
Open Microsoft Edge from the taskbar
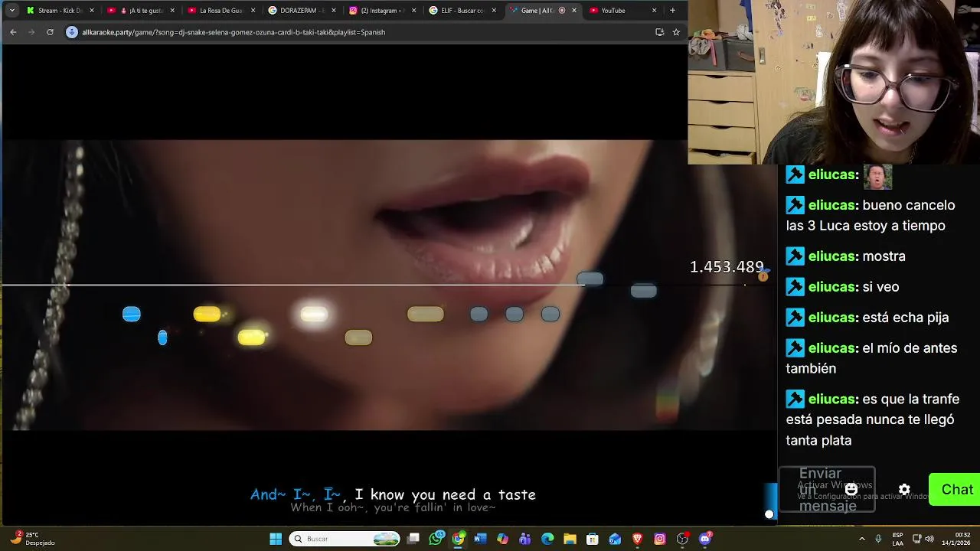[x=547, y=539]
